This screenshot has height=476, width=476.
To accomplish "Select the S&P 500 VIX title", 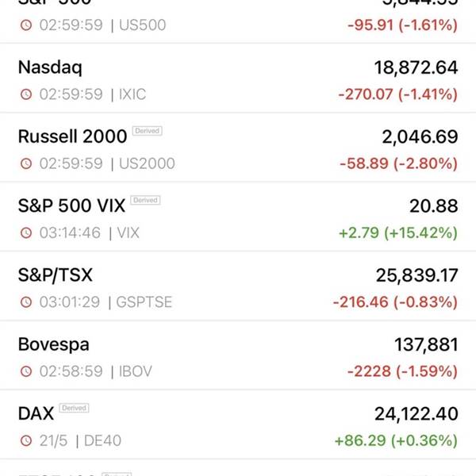I will 71,205.
